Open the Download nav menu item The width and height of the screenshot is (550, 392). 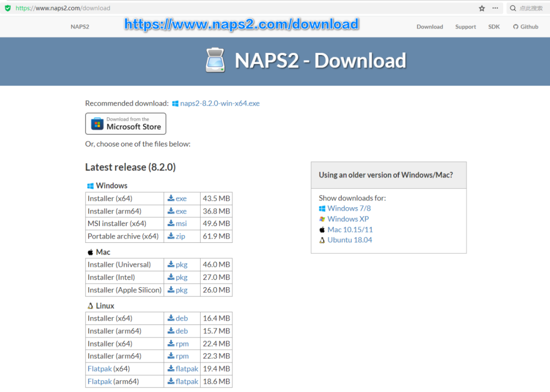[x=429, y=26]
